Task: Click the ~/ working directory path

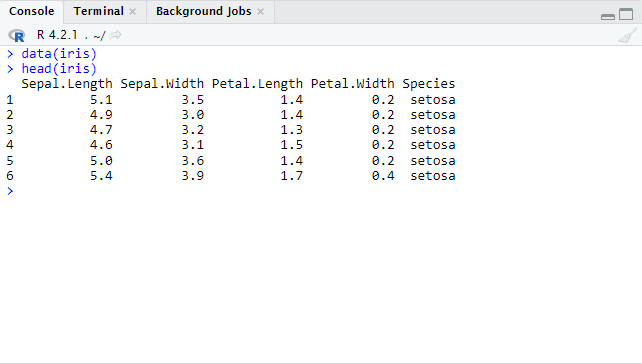Action: 99,36
